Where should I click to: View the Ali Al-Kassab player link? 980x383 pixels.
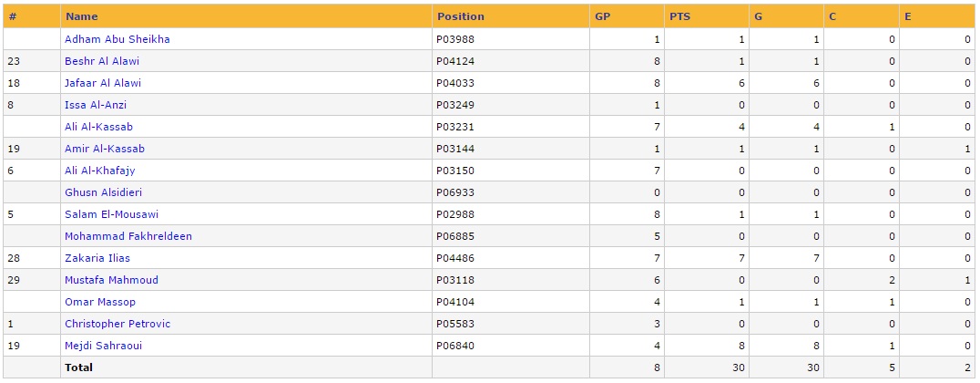[x=98, y=127]
